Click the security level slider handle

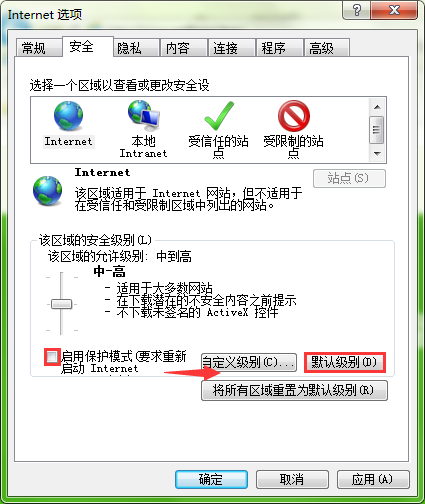click(x=61, y=304)
